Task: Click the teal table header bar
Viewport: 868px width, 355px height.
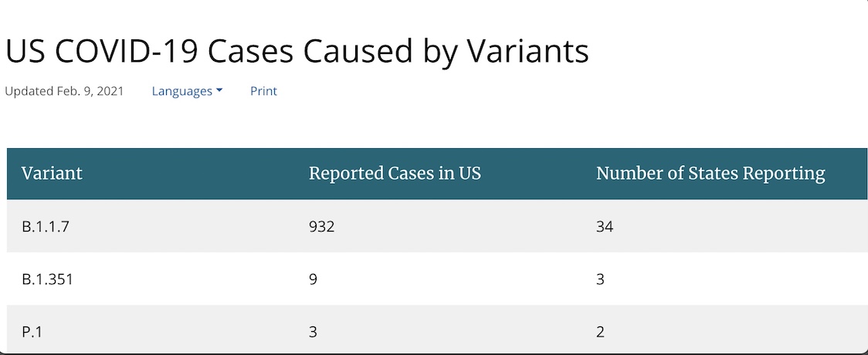Action: [x=437, y=174]
